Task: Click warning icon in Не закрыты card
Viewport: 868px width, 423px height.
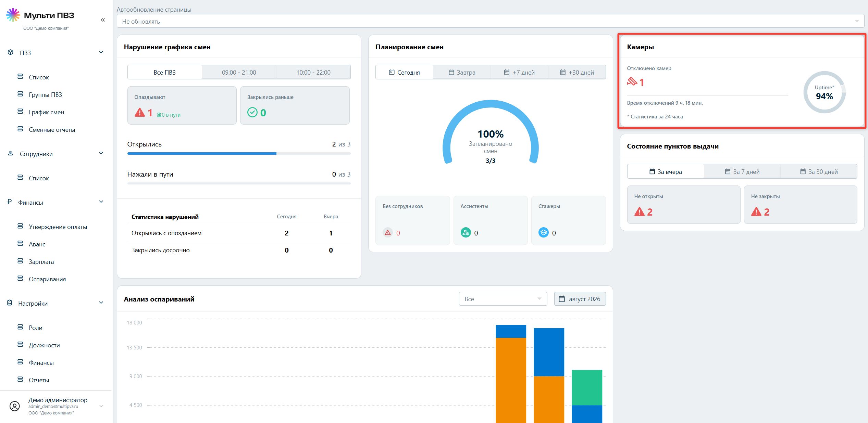Action: (x=756, y=211)
